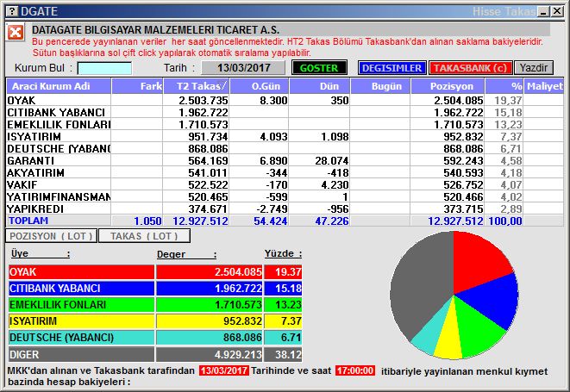Click the cyan DEUTSCHE (YABANCI) legend bar
Viewport: 570px width, 392px height.
coord(81,338)
